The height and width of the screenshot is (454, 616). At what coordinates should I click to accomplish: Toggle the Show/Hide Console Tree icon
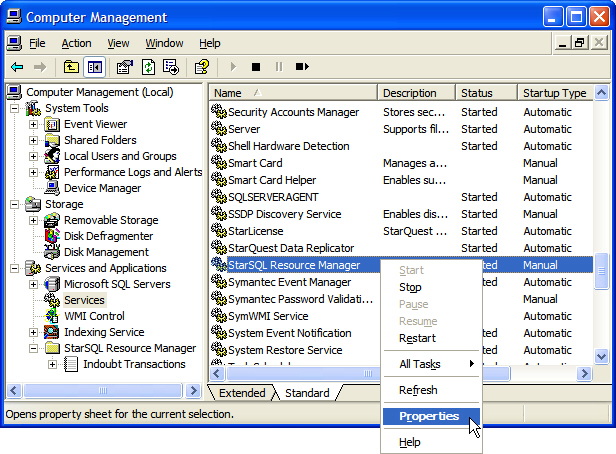coord(94,67)
